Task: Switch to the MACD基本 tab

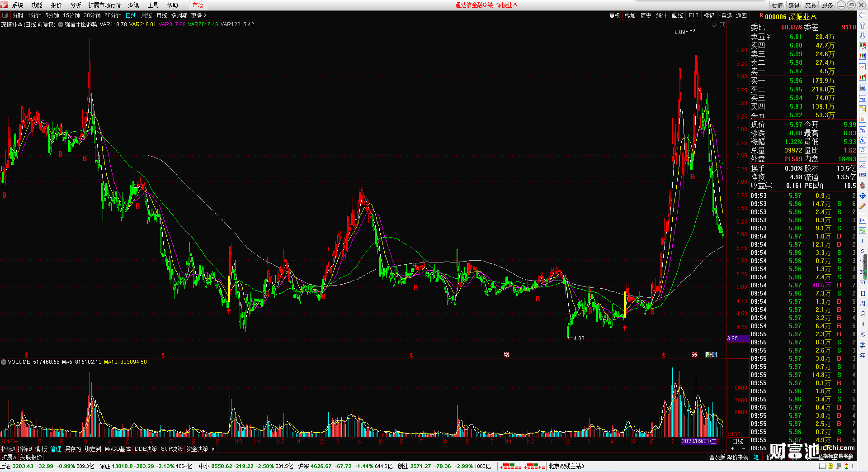Action: click(118, 449)
